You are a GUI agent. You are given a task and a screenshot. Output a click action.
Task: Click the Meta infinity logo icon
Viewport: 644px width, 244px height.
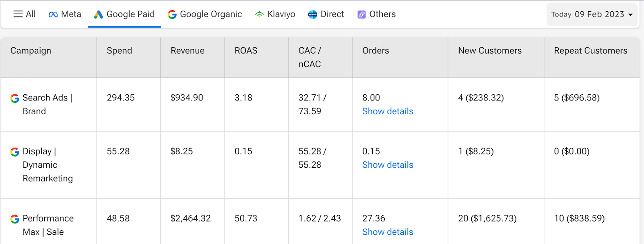coord(53,15)
